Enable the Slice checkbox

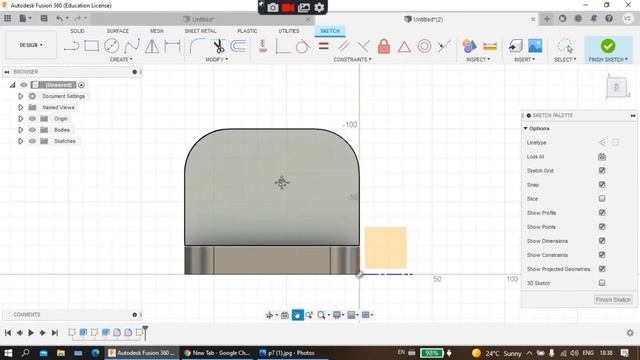click(x=602, y=198)
